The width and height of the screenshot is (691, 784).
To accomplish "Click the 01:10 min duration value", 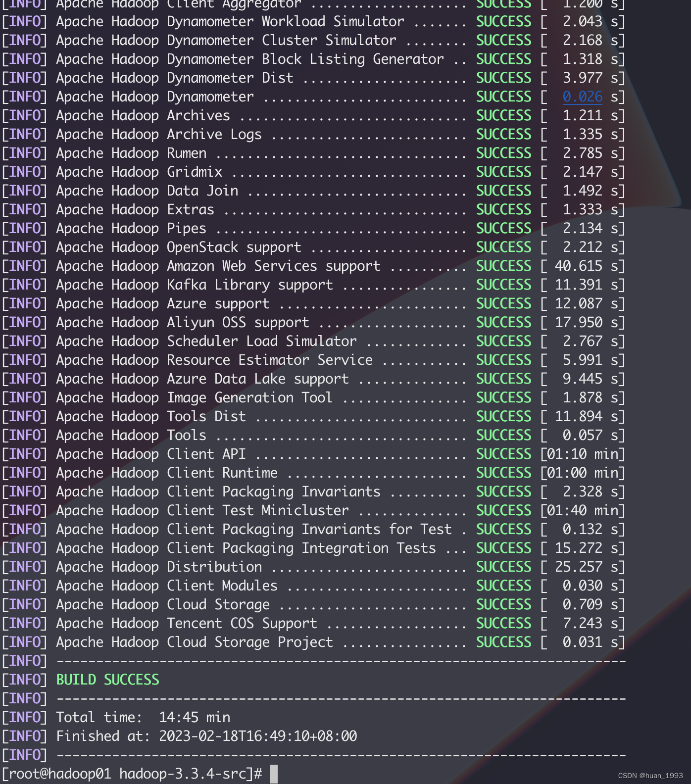I will (582, 454).
